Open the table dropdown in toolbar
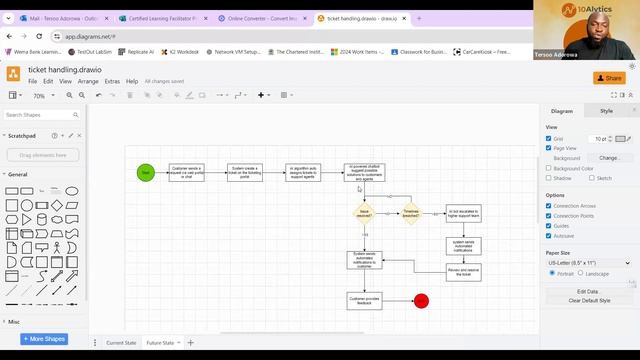The width and height of the screenshot is (640, 360). 287,95
